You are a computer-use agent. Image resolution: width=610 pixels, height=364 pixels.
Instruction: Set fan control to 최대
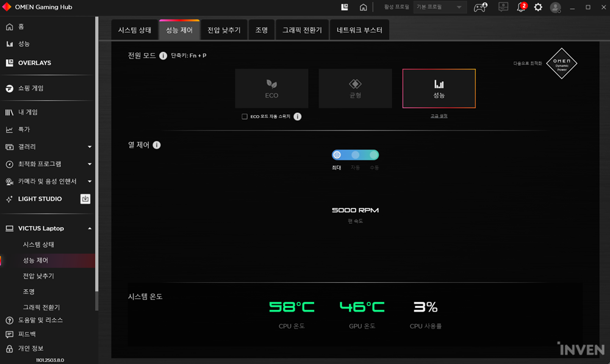point(337,155)
